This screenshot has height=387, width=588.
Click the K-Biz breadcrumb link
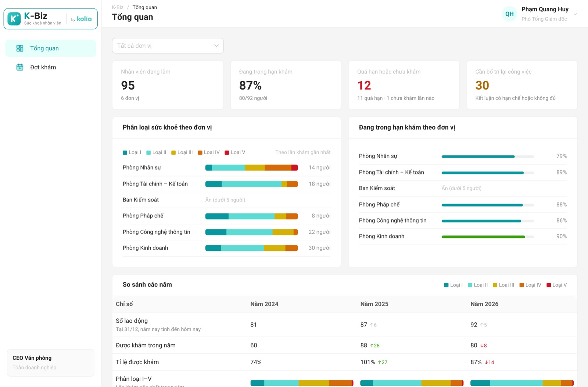(118, 7)
